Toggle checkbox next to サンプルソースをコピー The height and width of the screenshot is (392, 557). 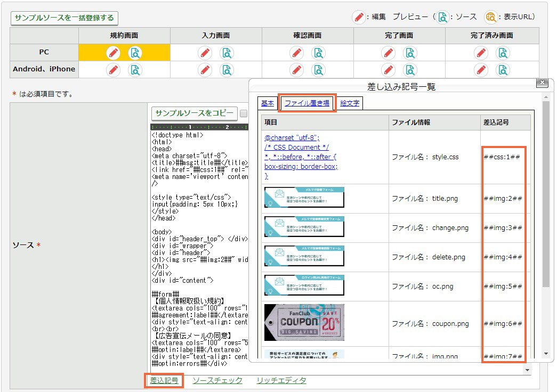pos(244,113)
